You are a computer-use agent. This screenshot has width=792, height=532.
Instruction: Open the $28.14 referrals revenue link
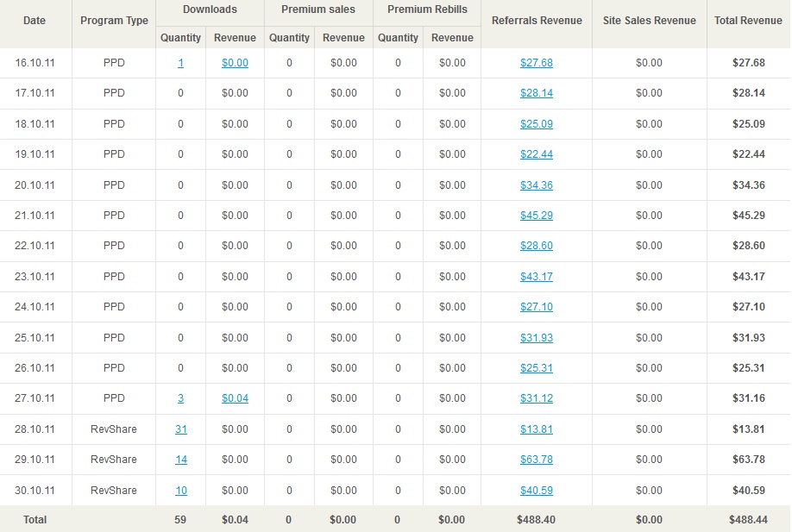[x=537, y=93]
